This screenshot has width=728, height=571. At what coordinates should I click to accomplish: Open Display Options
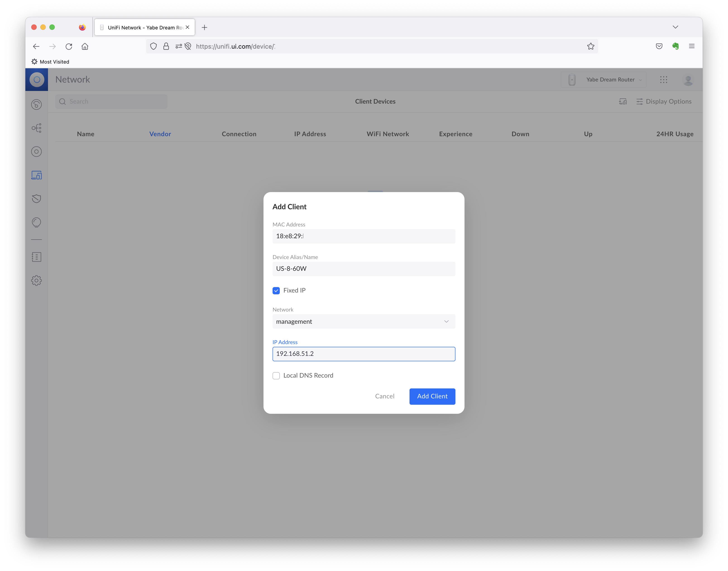coord(664,102)
